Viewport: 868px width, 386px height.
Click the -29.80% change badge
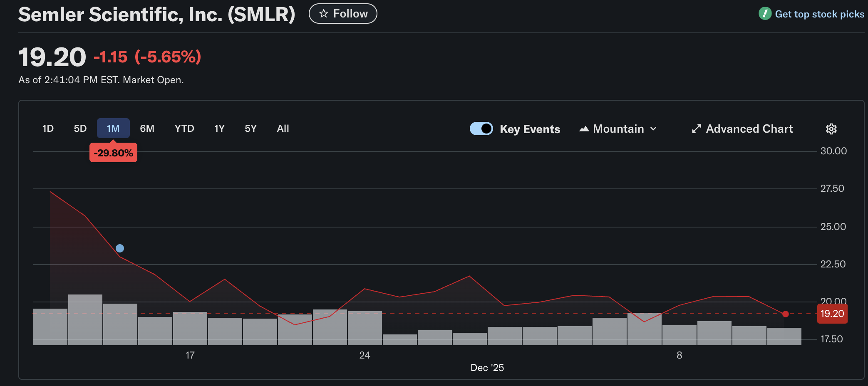point(113,153)
